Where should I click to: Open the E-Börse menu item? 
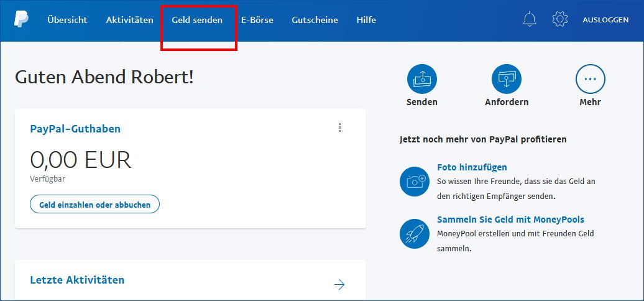tap(257, 20)
